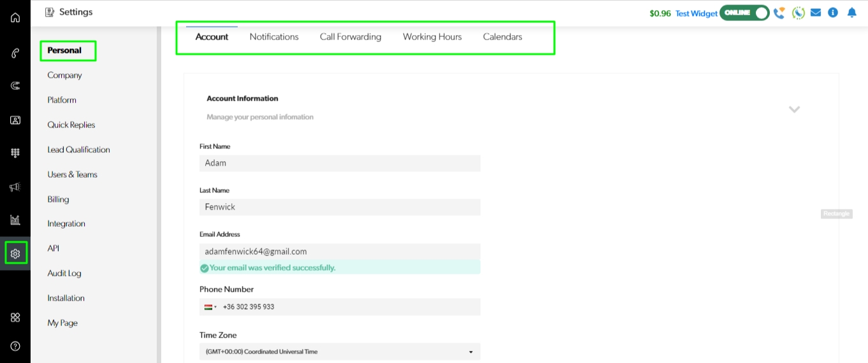Screen dimensions: 868x363
Task: Switch to the Notifications tab
Action: (x=274, y=37)
